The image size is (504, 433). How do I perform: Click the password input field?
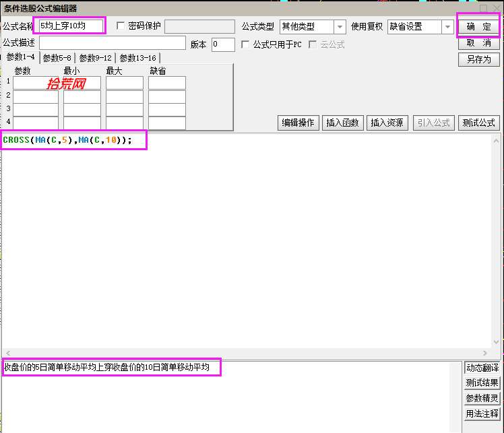click(x=199, y=27)
